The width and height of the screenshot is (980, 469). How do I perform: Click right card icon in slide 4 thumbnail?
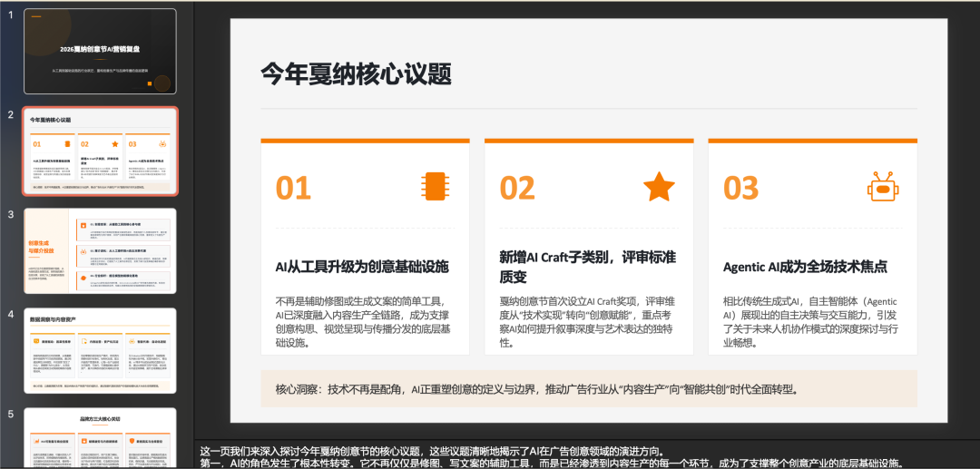point(132,341)
